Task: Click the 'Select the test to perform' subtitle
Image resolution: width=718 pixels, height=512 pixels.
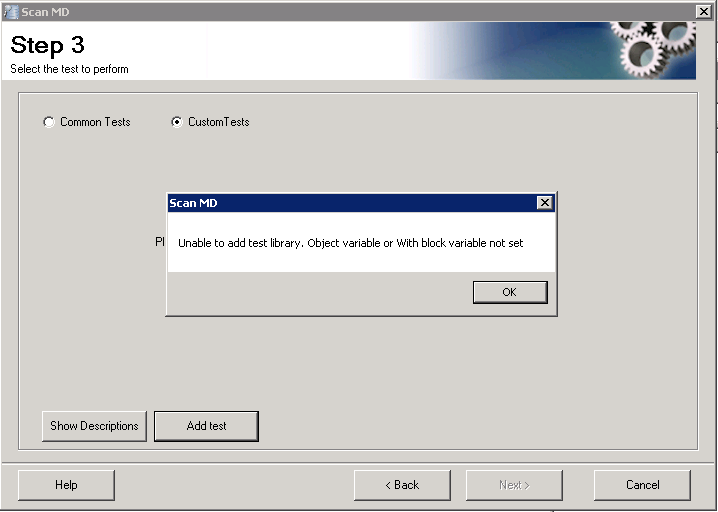Action: 69,69
